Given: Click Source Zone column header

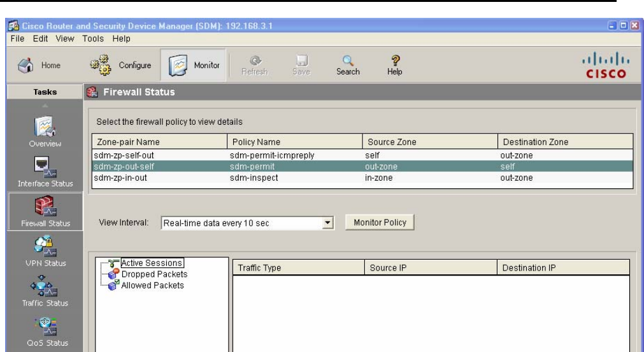Looking at the screenshot, I should pyautogui.click(x=430, y=142).
